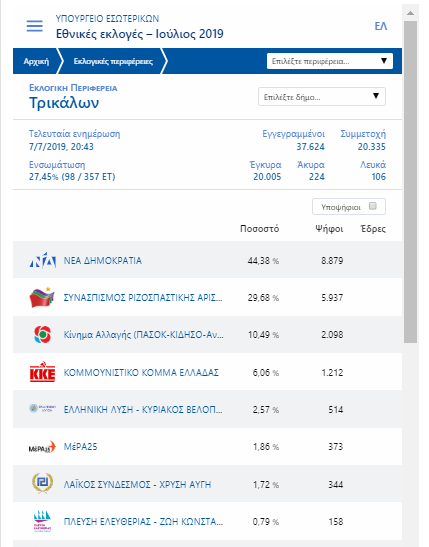Switch language via ΕΛ link

coord(381,26)
